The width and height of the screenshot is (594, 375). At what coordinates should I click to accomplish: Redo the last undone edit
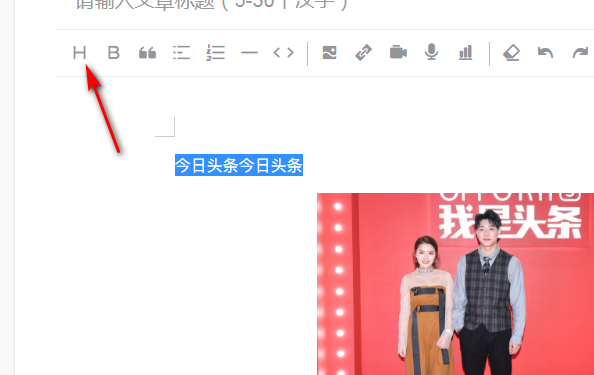click(x=580, y=53)
